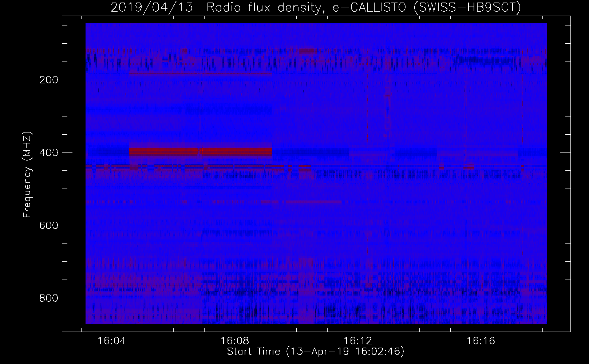This screenshot has height=364, width=589.
Task: Click the 16:08 time tick label
Action: 235,341
